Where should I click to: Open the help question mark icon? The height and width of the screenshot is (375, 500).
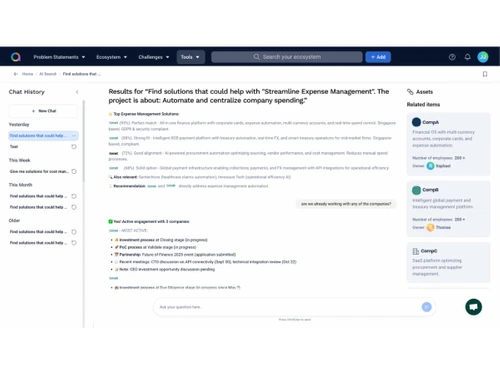452,57
